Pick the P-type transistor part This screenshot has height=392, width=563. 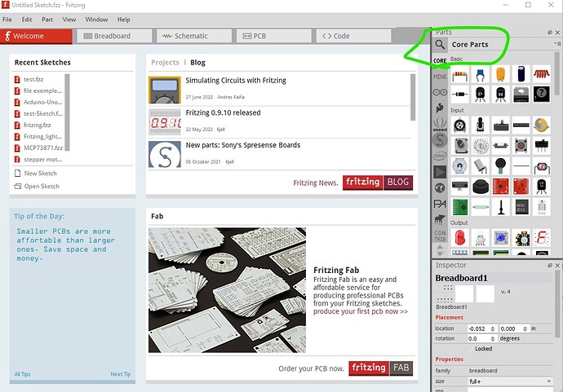[480, 95]
